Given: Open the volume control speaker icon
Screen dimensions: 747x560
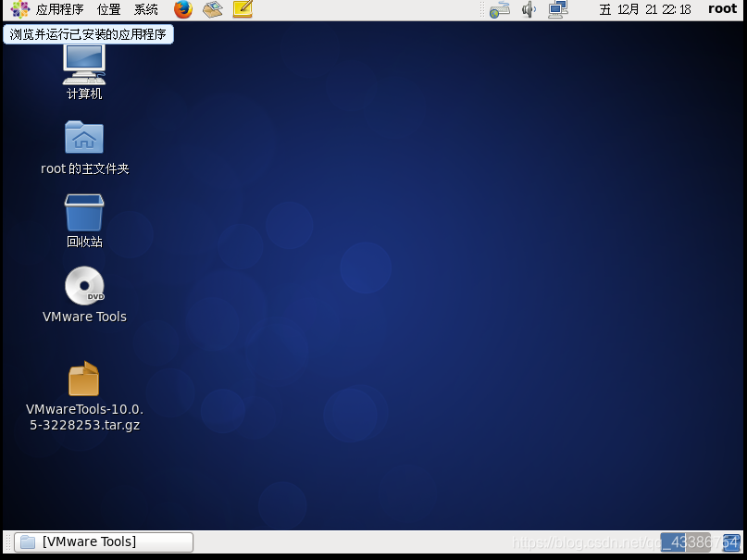Looking at the screenshot, I should [529, 9].
